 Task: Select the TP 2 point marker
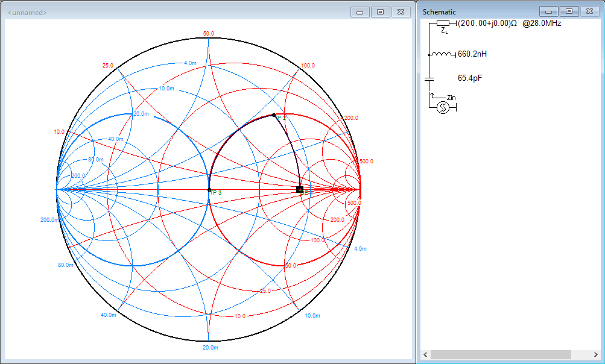pyautogui.click(x=274, y=115)
